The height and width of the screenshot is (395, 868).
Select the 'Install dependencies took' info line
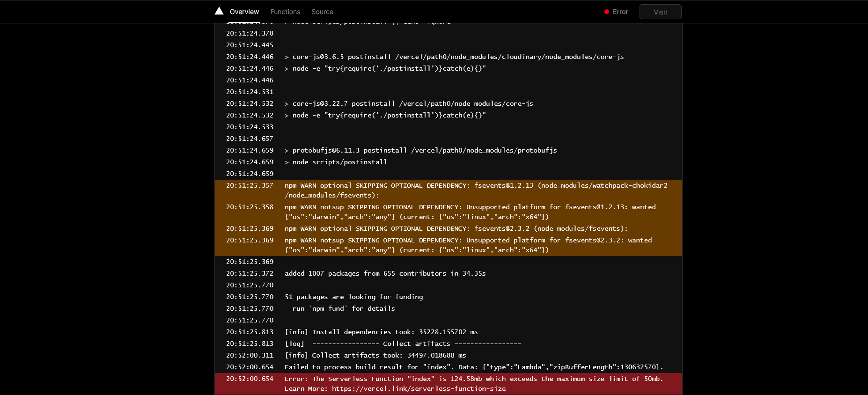click(449, 332)
